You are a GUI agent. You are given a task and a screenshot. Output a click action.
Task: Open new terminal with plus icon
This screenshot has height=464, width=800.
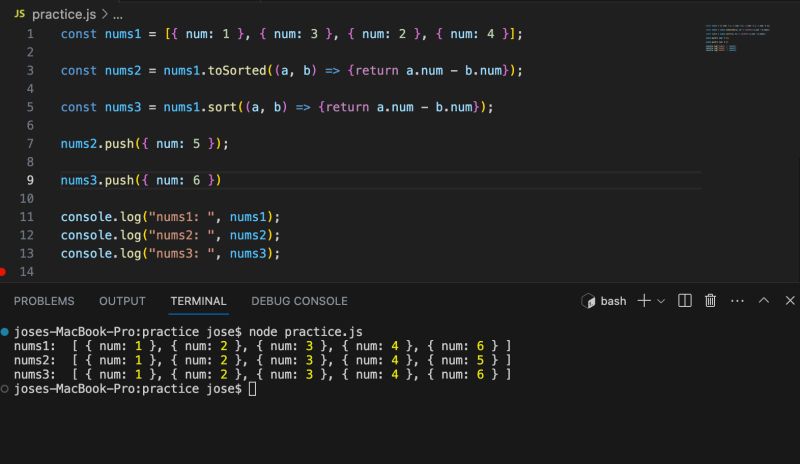644,301
